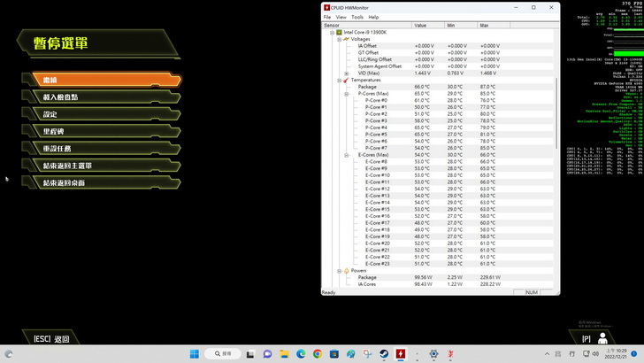The height and width of the screenshot is (363, 644).
Task: Open Steam from the taskbar
Action: (384, 353)
